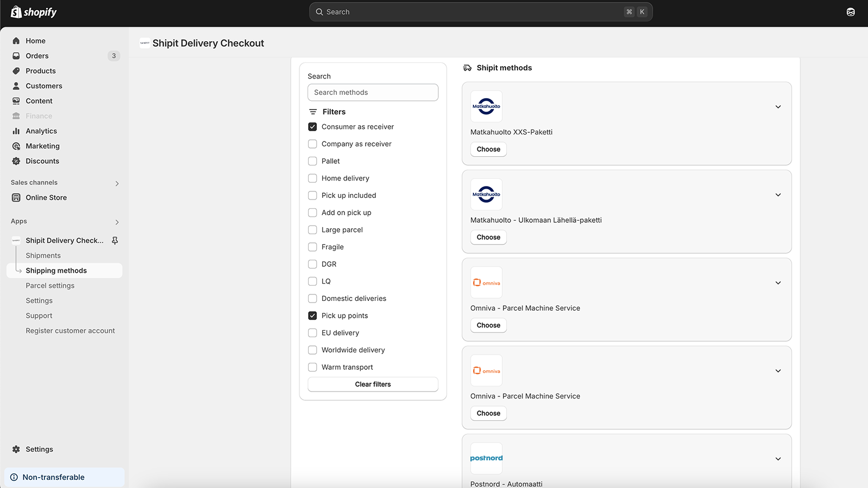Uncheck Consumer as receiver filter

pyautogui.click(x=312, y=127)
